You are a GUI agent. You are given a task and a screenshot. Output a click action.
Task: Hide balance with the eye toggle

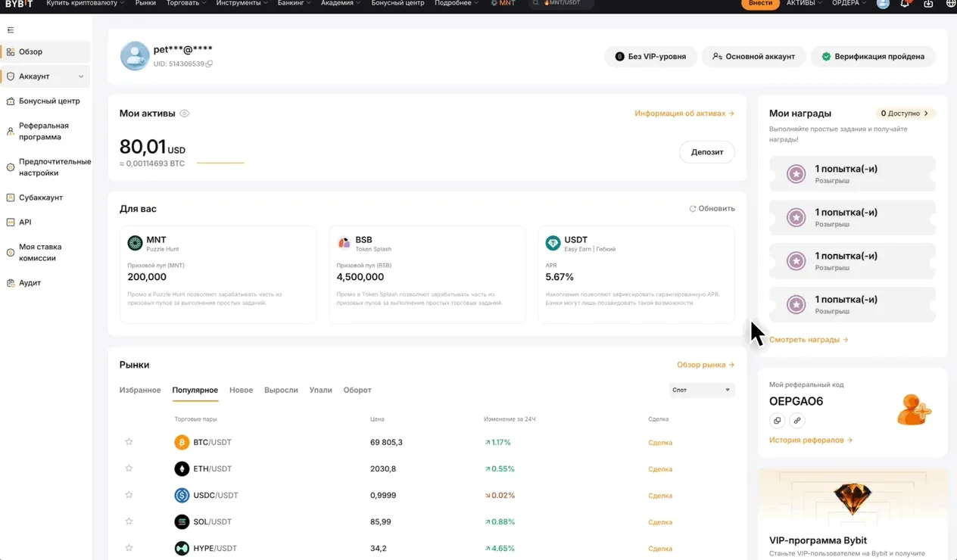pos(184,112)
